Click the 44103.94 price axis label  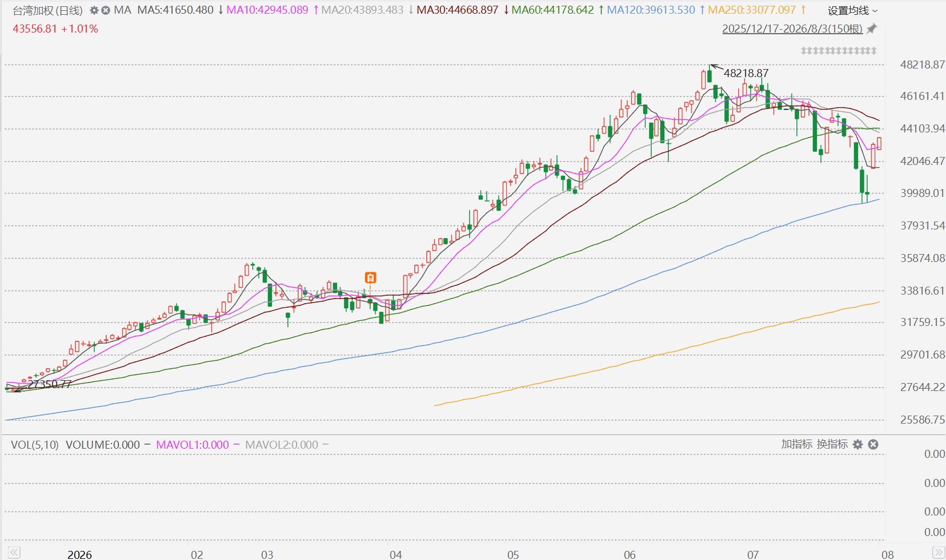click(x=923, y=128)
